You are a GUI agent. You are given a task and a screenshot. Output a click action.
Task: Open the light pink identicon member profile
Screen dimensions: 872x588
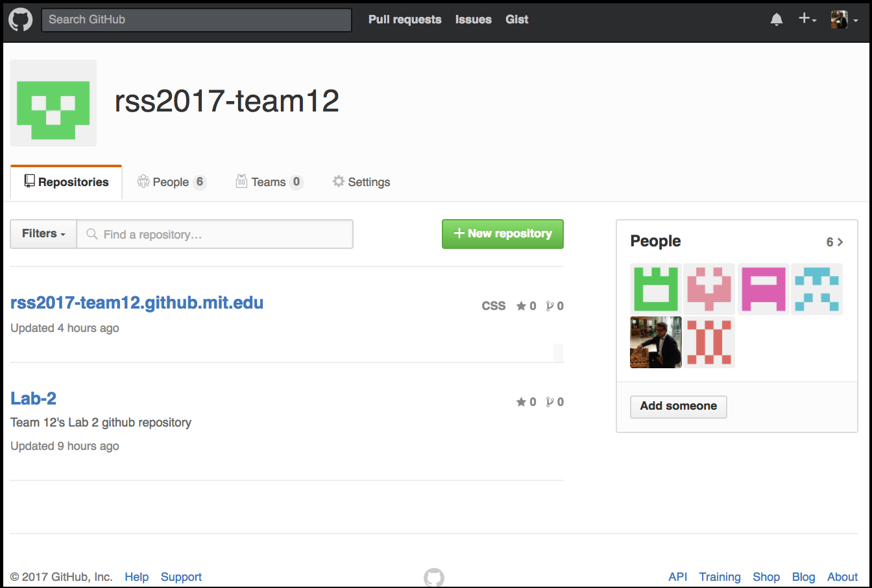point(709,289)
